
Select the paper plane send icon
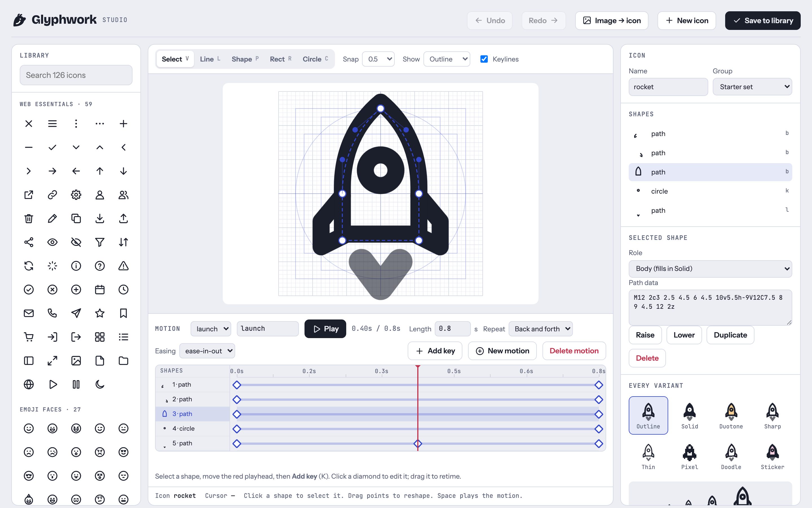pyautogui.click(x=76, y=313)
